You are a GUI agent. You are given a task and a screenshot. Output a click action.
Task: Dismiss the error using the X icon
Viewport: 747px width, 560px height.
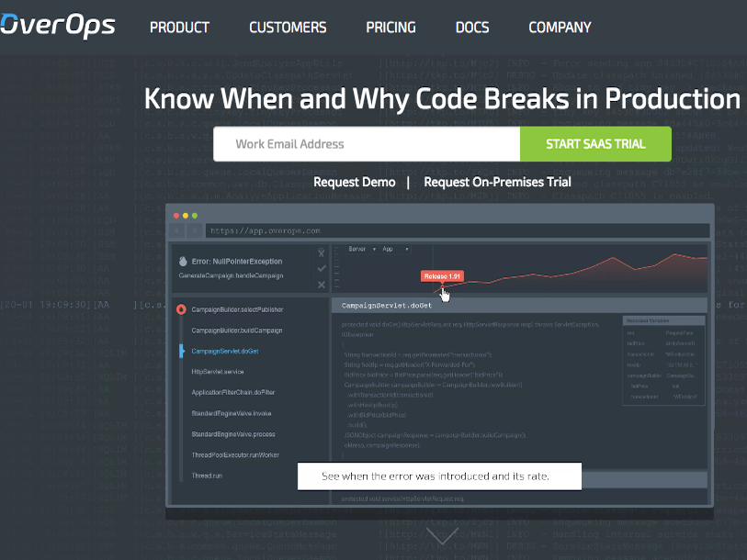point(321,285)
